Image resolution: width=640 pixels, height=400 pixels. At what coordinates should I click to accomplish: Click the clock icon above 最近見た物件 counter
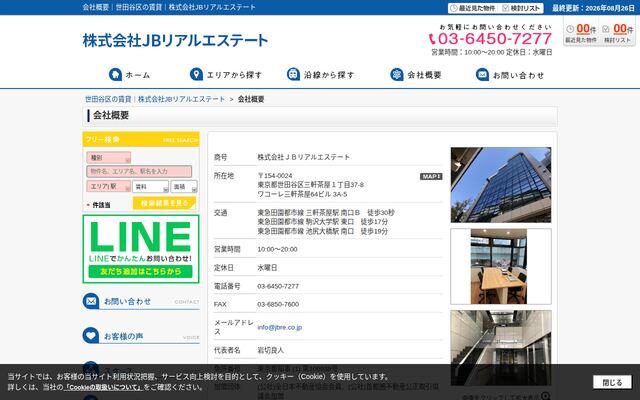pos(570,29)
